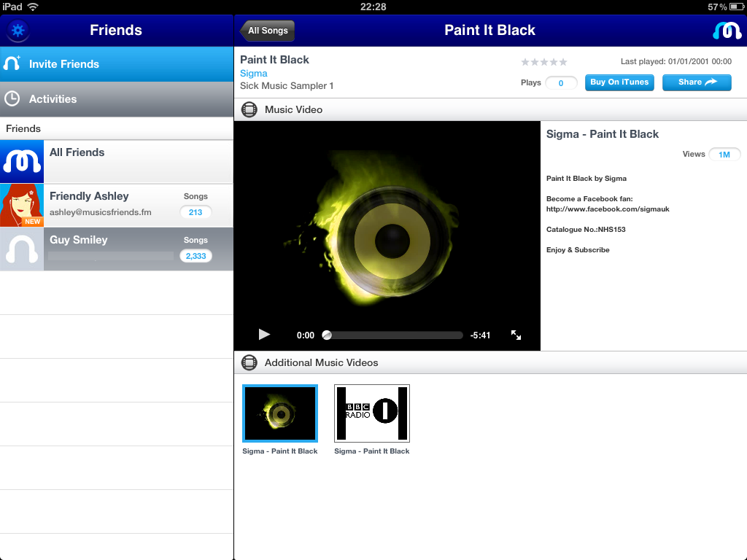This screenshot has width=747, height=560.
Task: Click the Music Video film reel icon
Action: [x=249, y=110]
